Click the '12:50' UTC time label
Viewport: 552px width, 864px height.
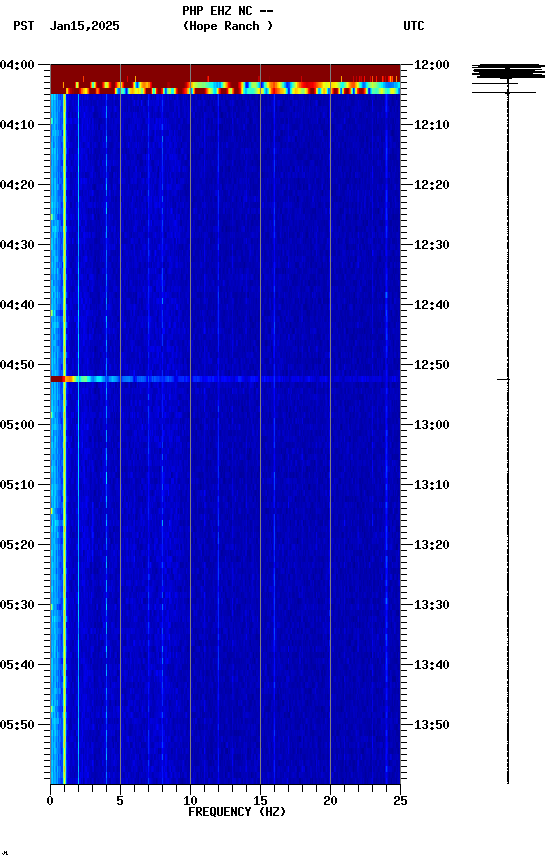432,365
